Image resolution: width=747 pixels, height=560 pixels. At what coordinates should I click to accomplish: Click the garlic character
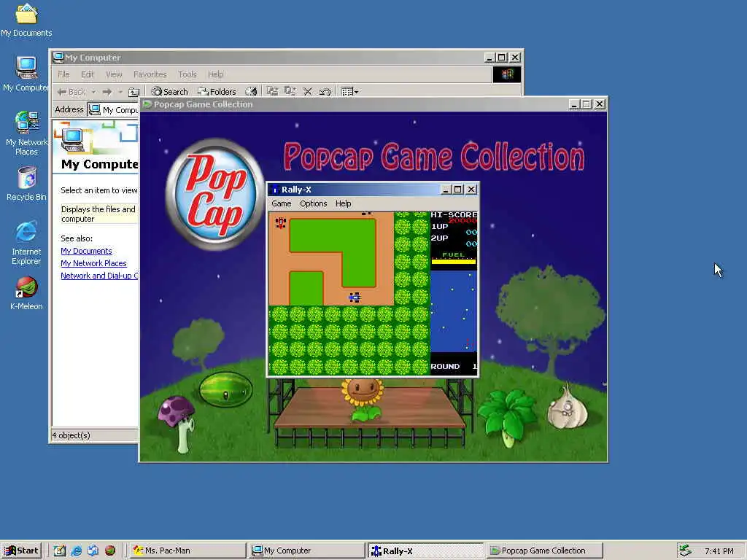pyautogui.click(x=568, y=408)
